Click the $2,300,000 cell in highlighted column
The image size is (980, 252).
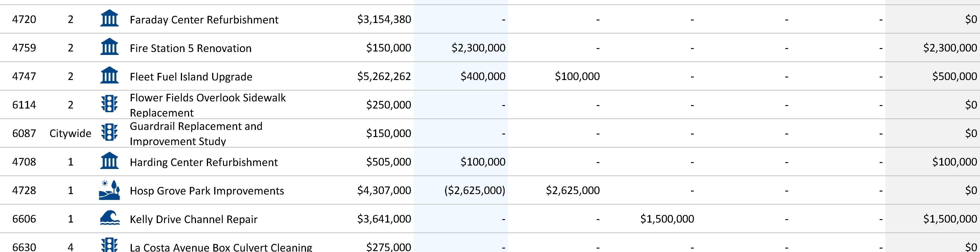(478, 48)
